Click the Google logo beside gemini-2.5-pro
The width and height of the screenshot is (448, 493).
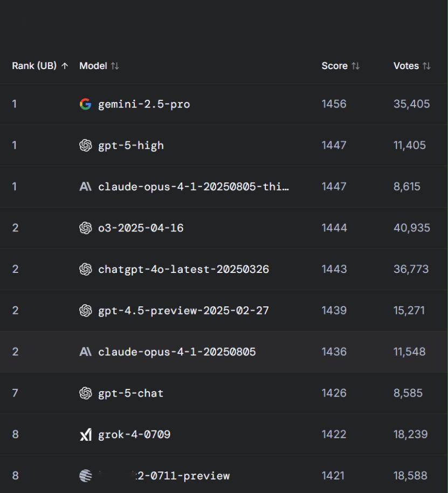point(85,104)
